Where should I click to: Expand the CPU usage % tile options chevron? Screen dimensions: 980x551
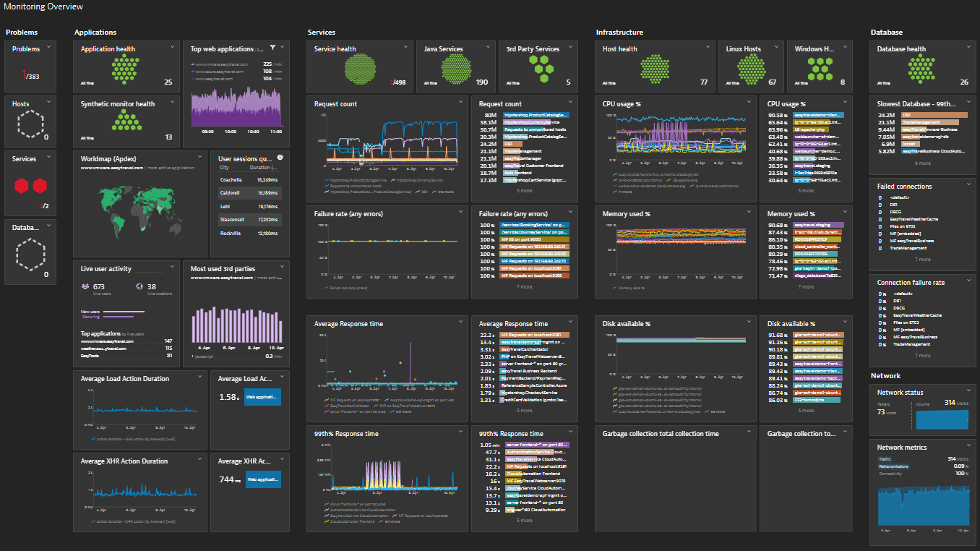point(750,103)
